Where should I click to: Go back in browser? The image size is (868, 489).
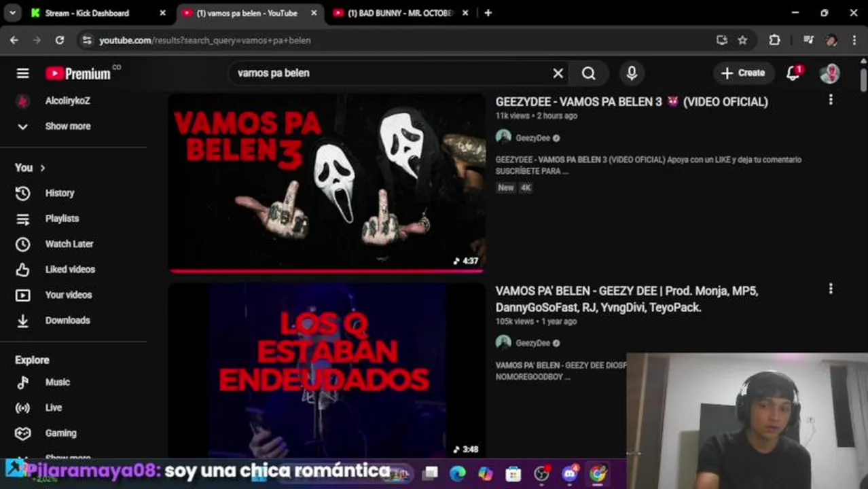(x=14, y=40)
